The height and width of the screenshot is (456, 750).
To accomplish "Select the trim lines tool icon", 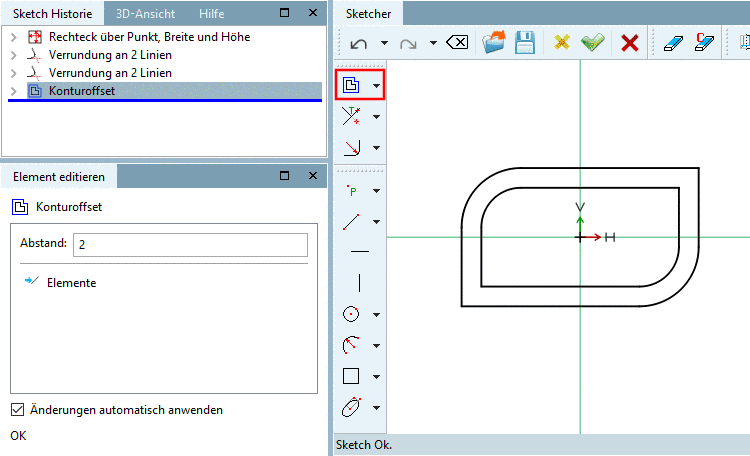I will 351,116.
